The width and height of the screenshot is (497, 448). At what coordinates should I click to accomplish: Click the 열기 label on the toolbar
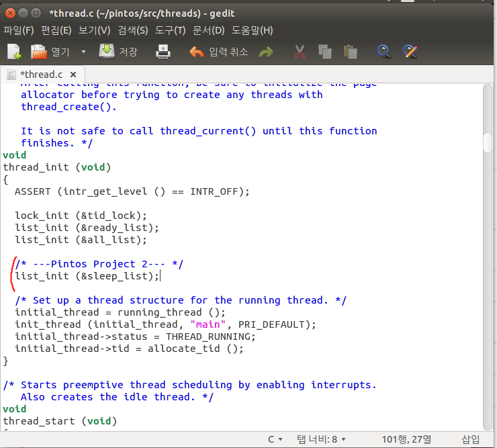[x=60, y=52]
